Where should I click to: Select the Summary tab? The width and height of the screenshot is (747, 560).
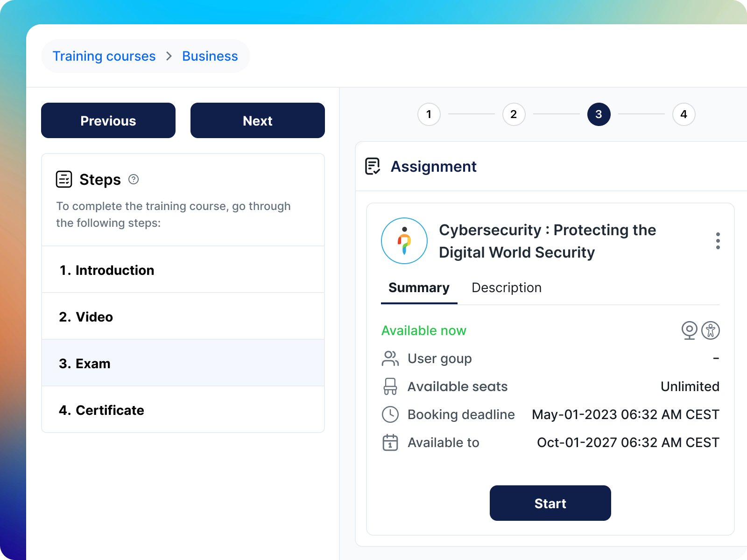point(419,288)
